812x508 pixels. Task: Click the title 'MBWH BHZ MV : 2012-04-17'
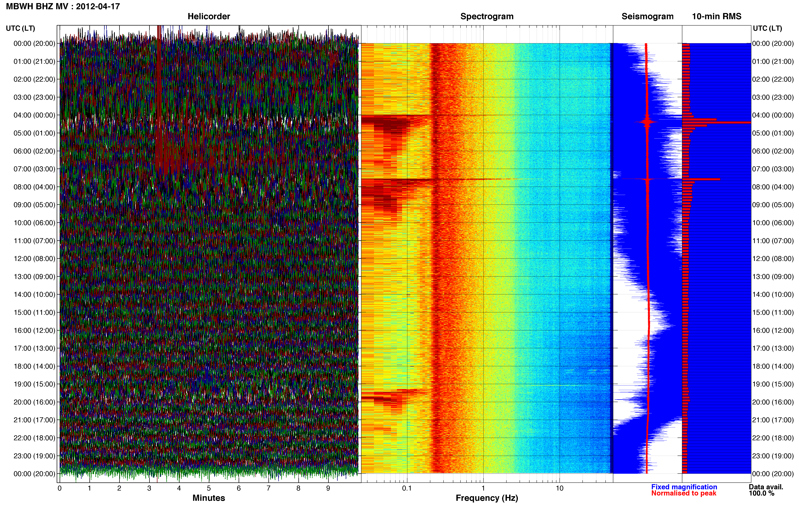(x=63, y=6)
